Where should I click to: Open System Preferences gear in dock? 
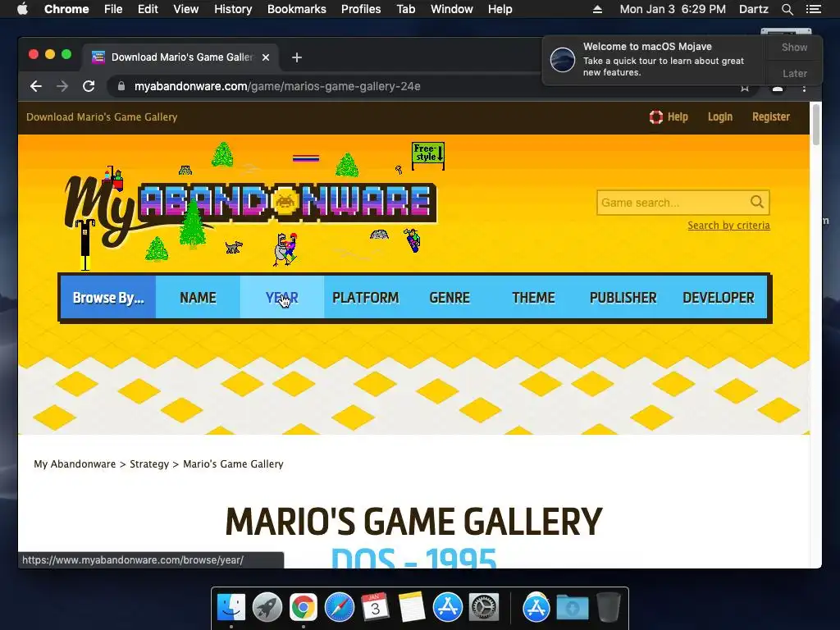click(484, 608)
